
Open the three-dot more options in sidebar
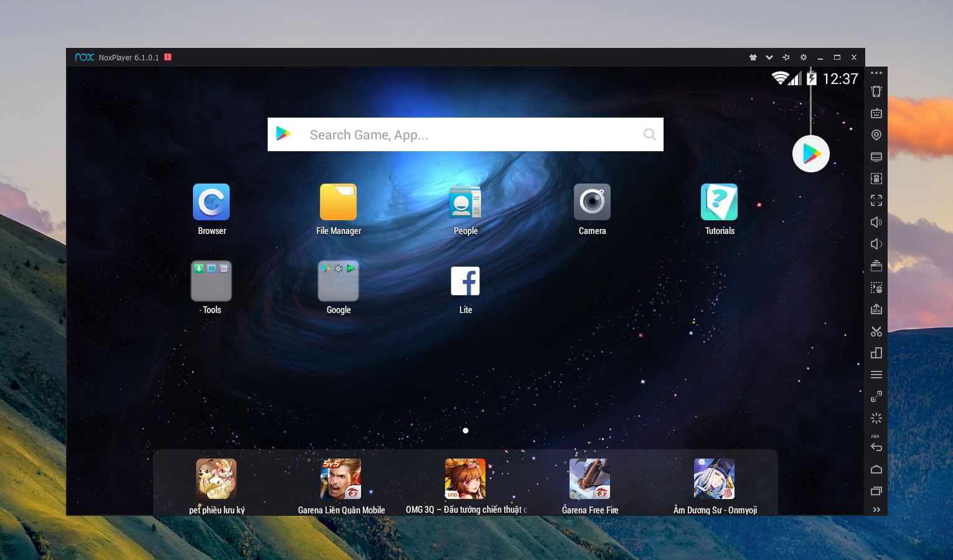tap(876, 73)
